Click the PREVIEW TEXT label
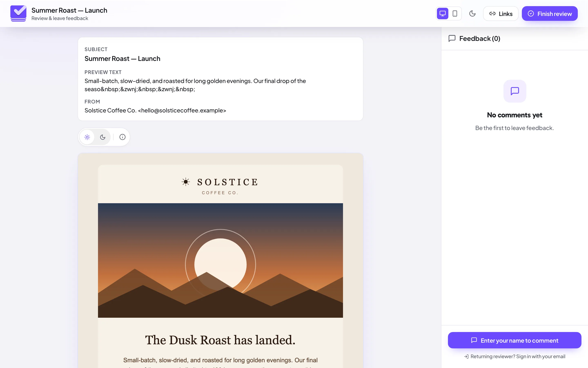The height and width of the screenshot is (368, 588). click(x=103, y=72)
